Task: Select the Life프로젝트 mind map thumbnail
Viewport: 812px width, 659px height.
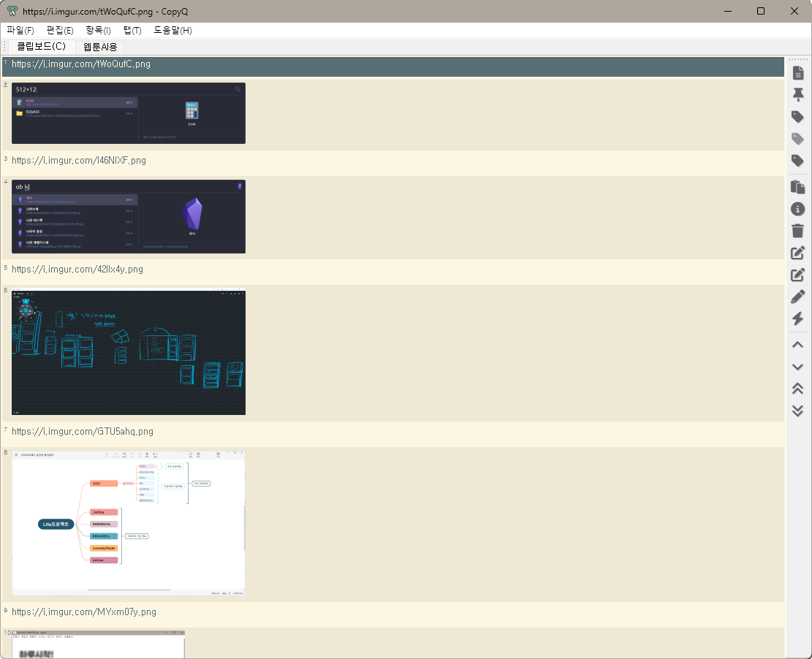Action: (x=129, y=523)
